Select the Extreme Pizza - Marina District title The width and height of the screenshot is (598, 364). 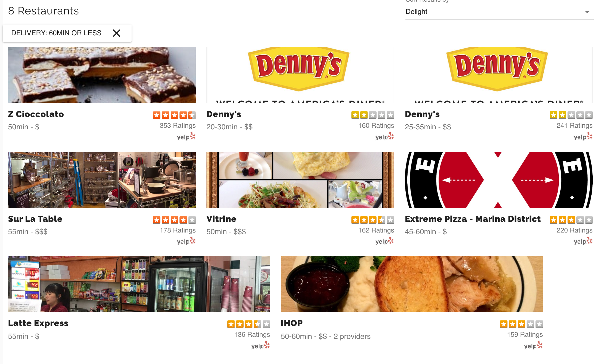point(473,219)
